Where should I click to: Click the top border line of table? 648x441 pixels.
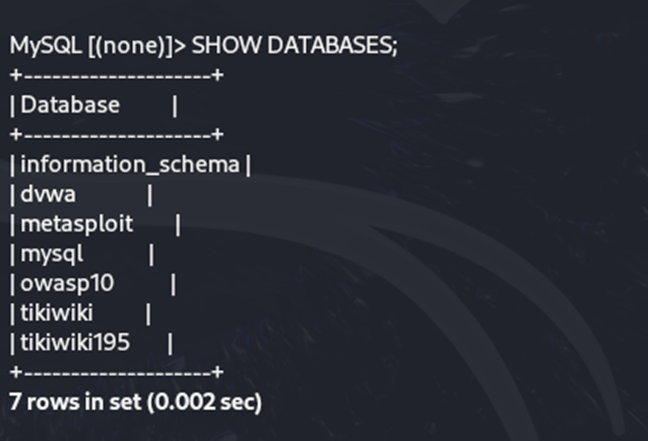pos(115,75)
